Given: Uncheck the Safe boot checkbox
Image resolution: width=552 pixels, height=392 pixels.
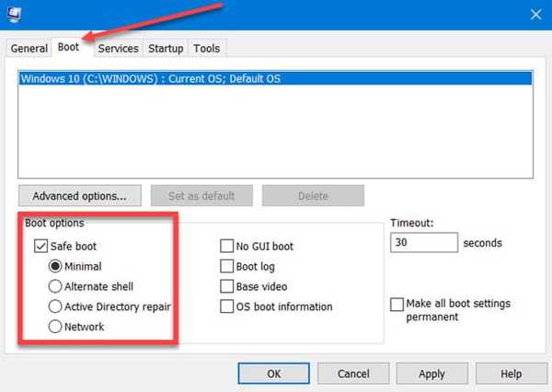Looking at the screenshot, I should tap(40, 247).
